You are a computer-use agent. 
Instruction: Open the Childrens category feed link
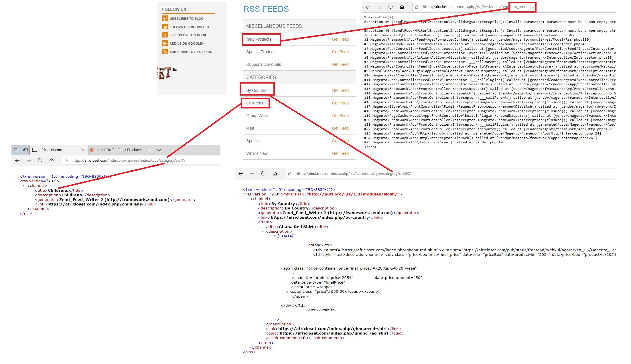[255, 103]
